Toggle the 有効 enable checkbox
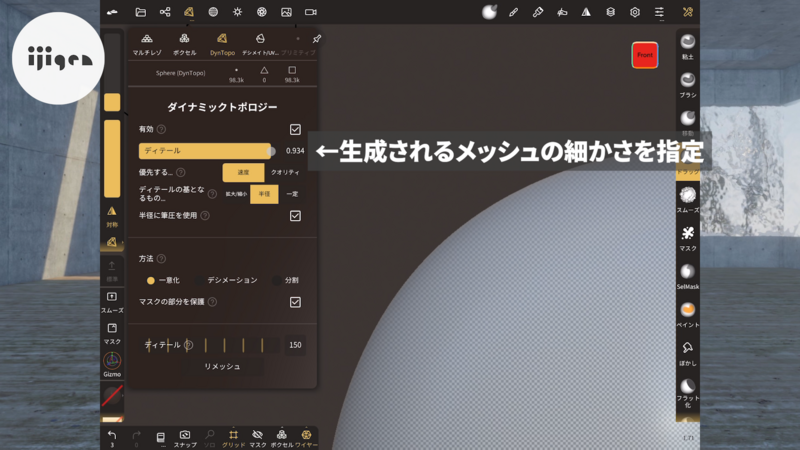The height and width of the screenshot is (450, 800). pos(295,129)
